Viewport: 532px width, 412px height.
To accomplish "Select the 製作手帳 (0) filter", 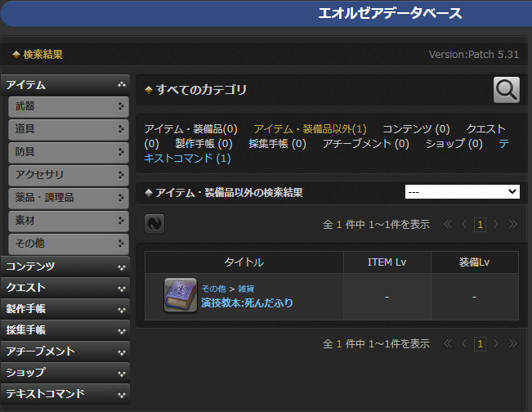I will (x=203, y=144).
